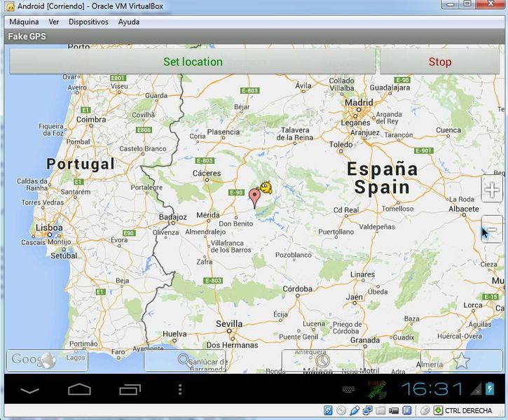Zoom in with the plus button
Image resolution: width=508 pixels, height=420 pixels.
(x=492, y=190)
